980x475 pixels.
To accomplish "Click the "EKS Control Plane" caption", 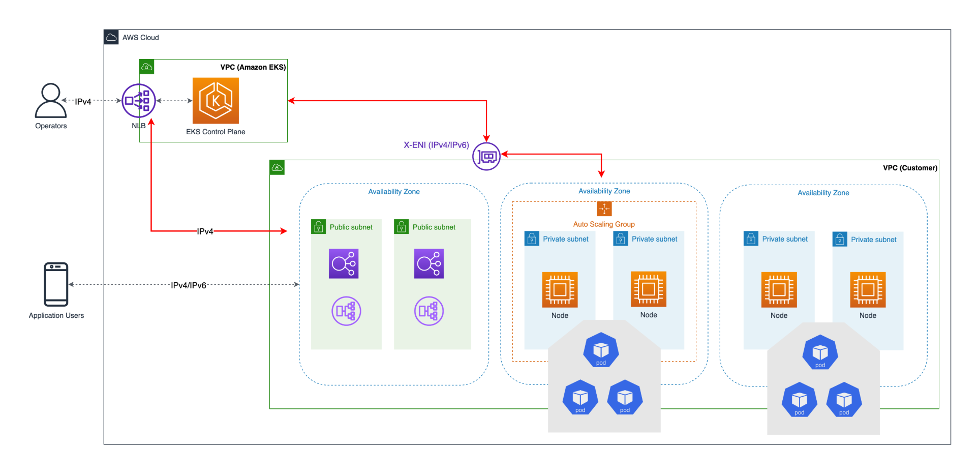I will (216, 132).
